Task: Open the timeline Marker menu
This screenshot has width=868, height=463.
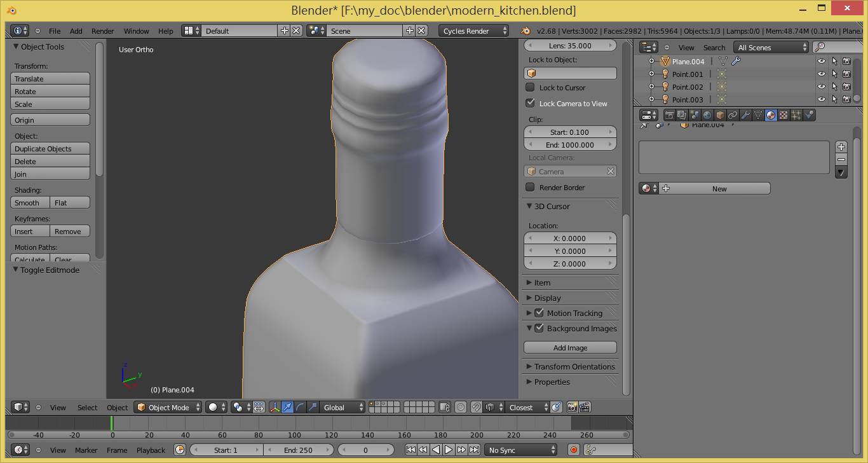Action: click(x=86, y=450)
